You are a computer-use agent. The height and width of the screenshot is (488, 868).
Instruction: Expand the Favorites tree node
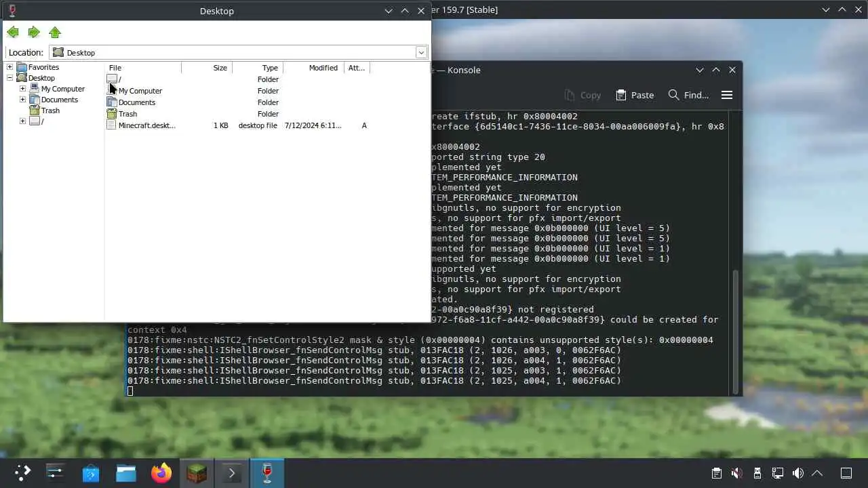coord(9,67)
